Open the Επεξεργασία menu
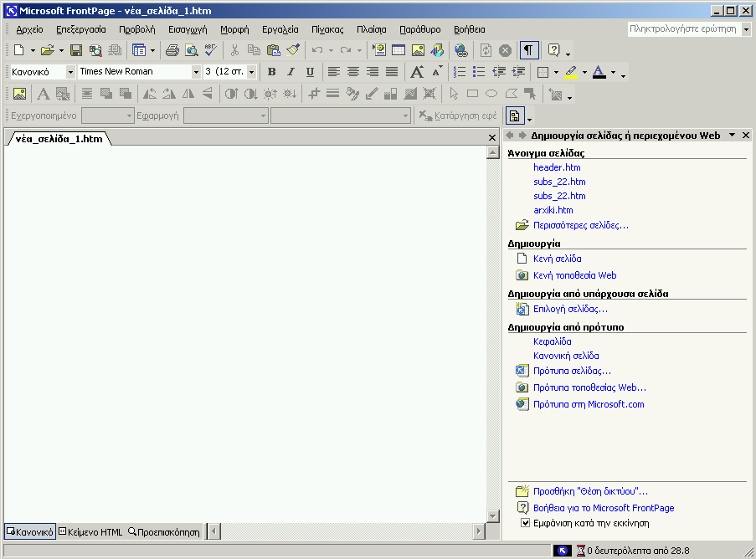This screenshot has width=756, height=559. 81,29
